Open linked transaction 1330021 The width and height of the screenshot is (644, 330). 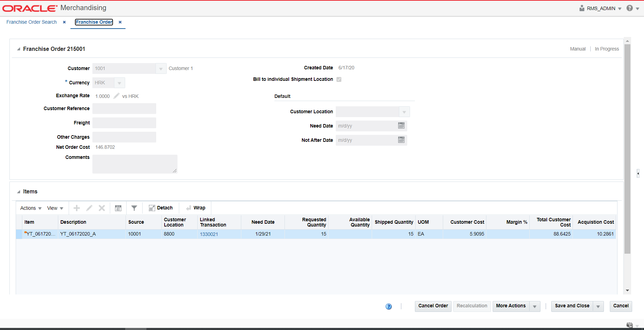pos(209,234)
